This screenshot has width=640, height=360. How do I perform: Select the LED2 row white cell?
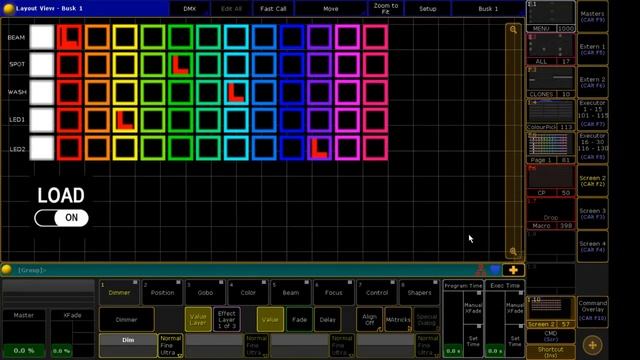(x=42, y=148)
